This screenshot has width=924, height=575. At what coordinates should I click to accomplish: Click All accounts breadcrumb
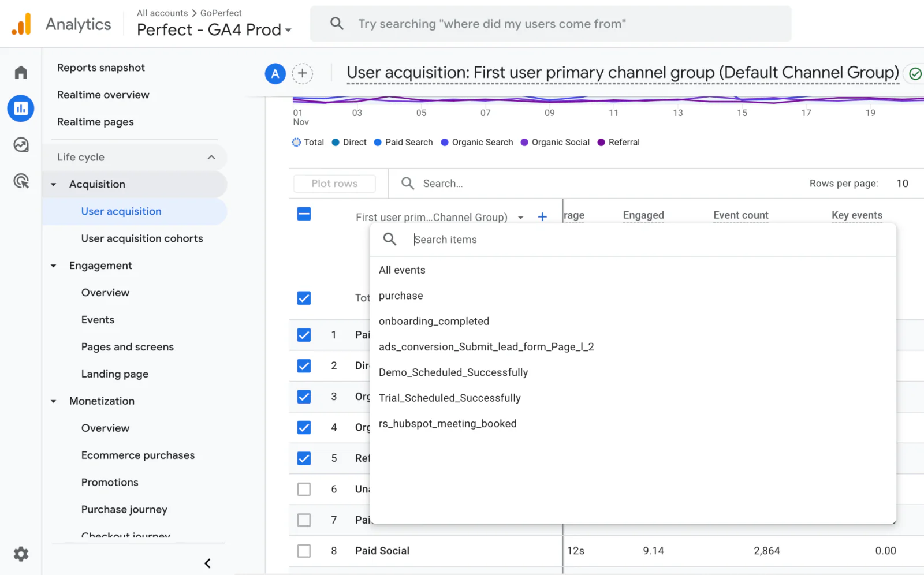(x=162, y=13)
